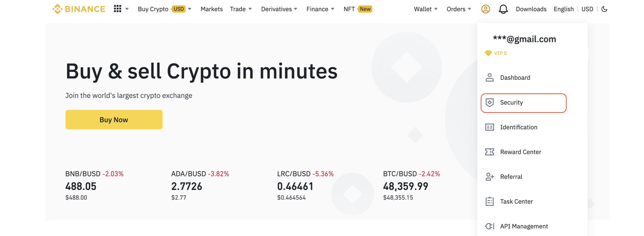Click the Dashboard person icon

tap(490, 77)
